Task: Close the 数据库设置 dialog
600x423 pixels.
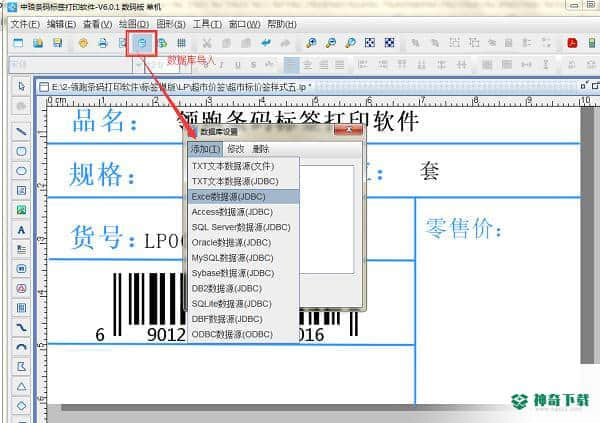Action: click(348, 130)
